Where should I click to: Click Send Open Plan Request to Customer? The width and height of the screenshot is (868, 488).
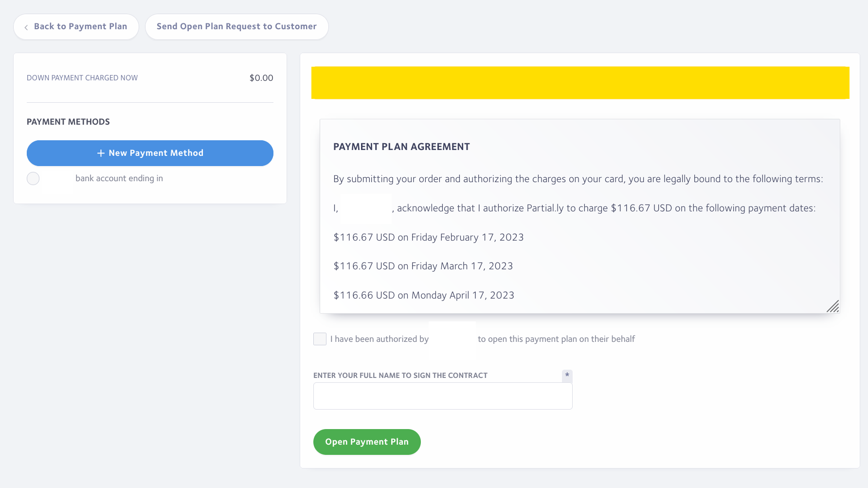(236, 27)
